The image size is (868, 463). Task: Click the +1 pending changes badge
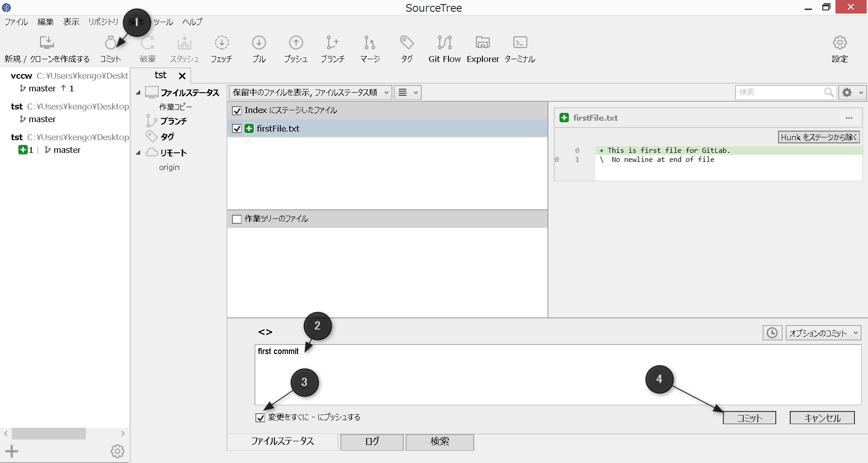[26, 150]
